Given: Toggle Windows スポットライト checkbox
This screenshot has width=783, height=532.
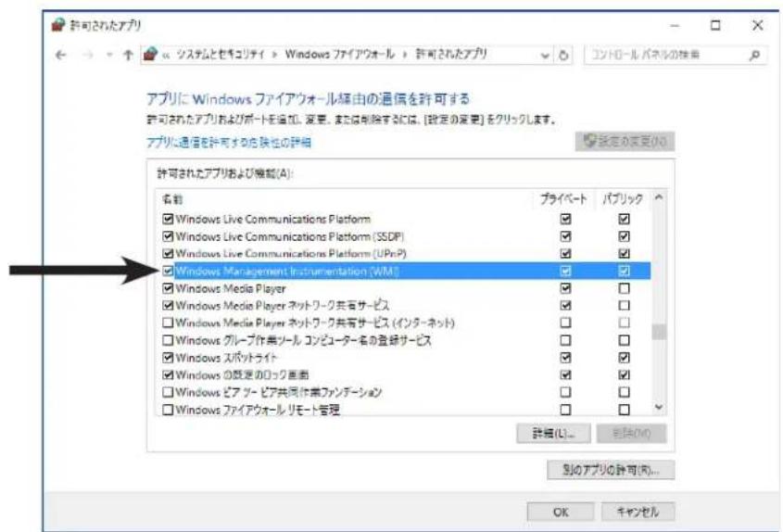Looking at the screenshot, I should point(168,358).
